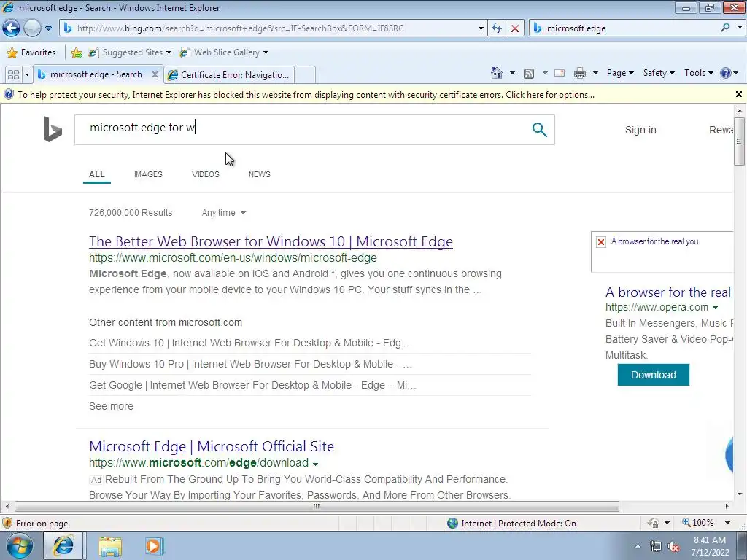Click the Print icon
Image resolution: width=747 pixels, height=560 pixels.
click(x=580, y=73)
